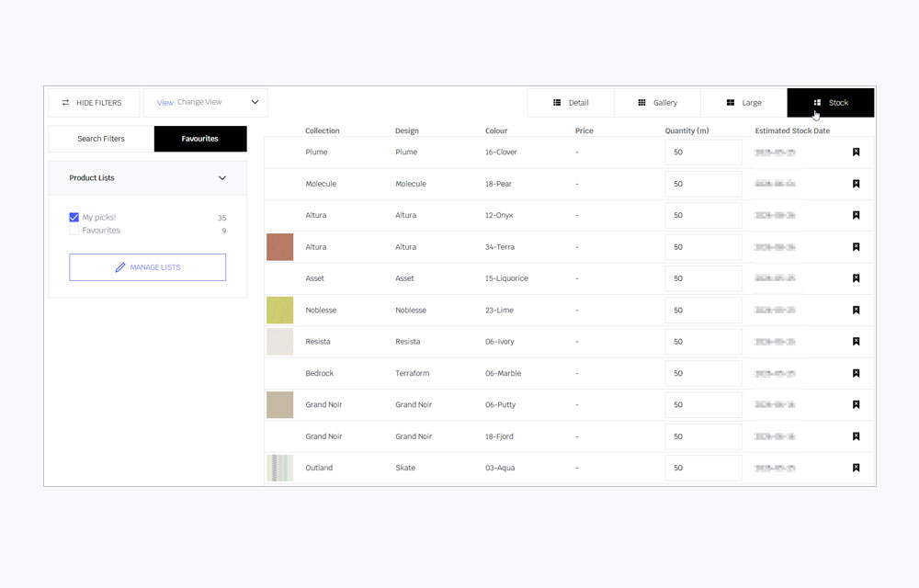This screenshot has width=919, height=588.
Task: Click the 18-Fjord colour cell
Action: [499, 436]
